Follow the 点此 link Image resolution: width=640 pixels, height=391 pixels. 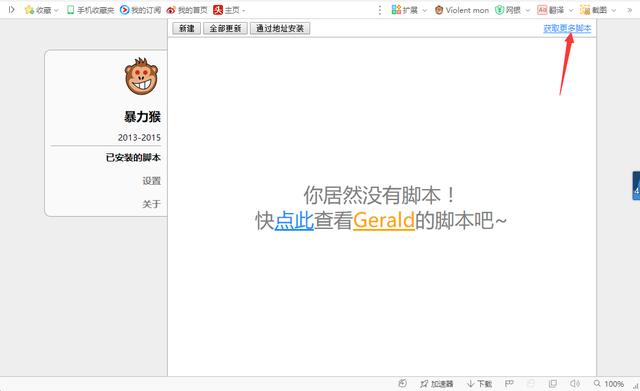coord(294,220)
